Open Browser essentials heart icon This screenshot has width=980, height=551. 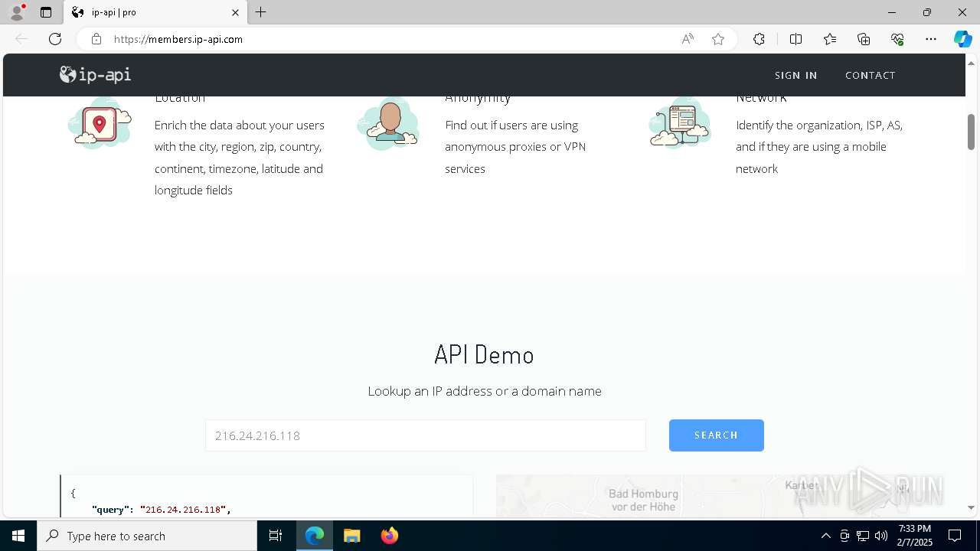click(897, 39)
